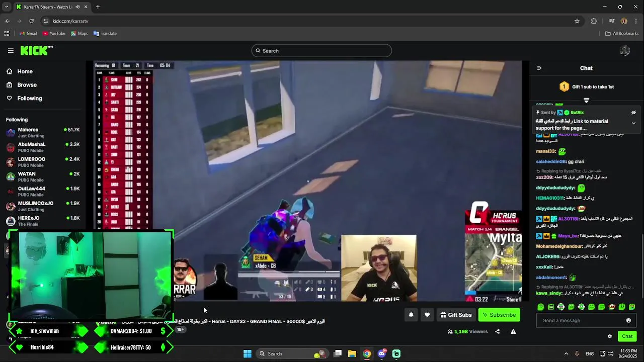Open the Translate bookmark
Viewport: 644px width, 362px height.
click(x=105, y=34)
